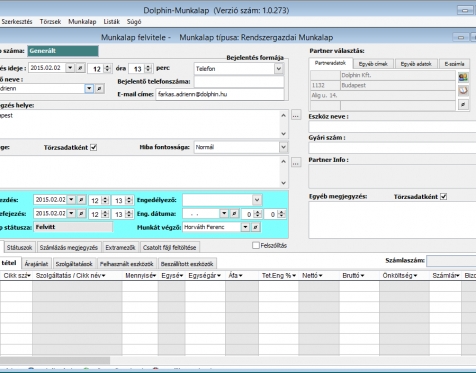Open the Számlázás megjegyzés tab
The image size is (476, 373).
[x=69, y=247]
